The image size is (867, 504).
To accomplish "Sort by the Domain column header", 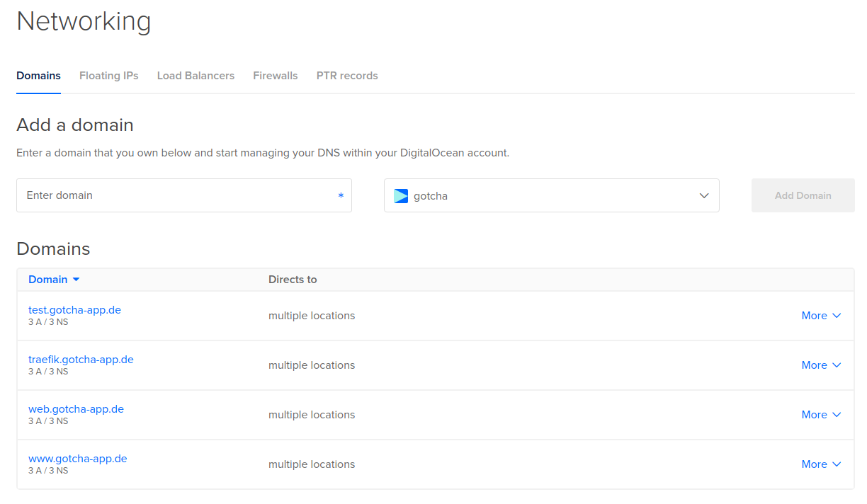I will coord(47,280).
